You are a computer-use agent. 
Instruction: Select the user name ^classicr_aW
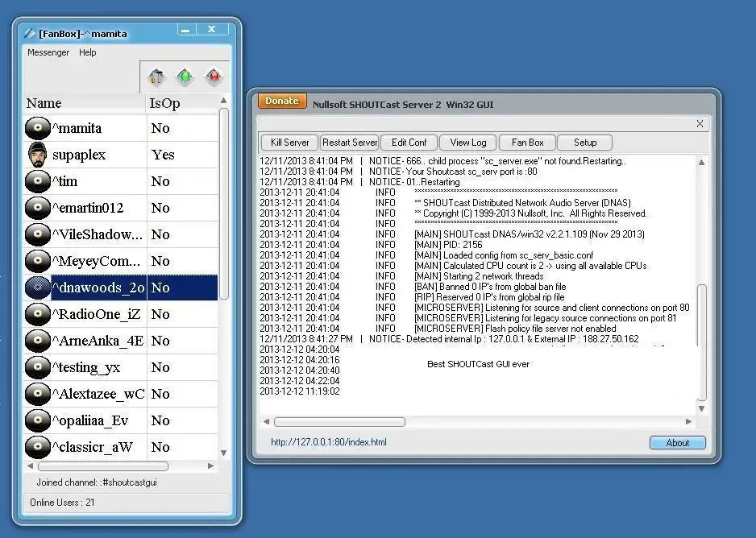[x=93, y=448]
